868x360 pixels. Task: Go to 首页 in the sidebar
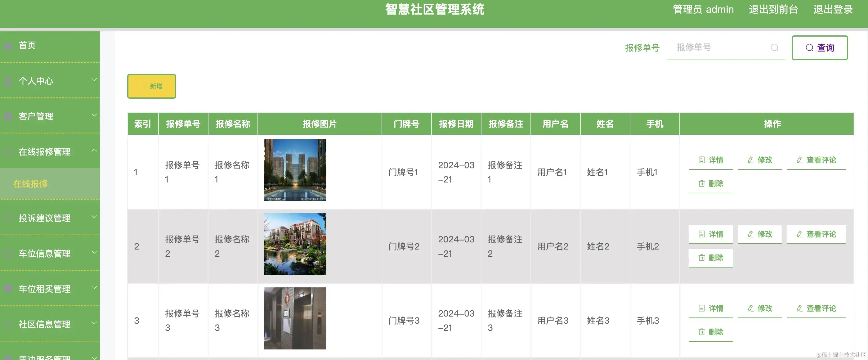[x=50, y=46]
